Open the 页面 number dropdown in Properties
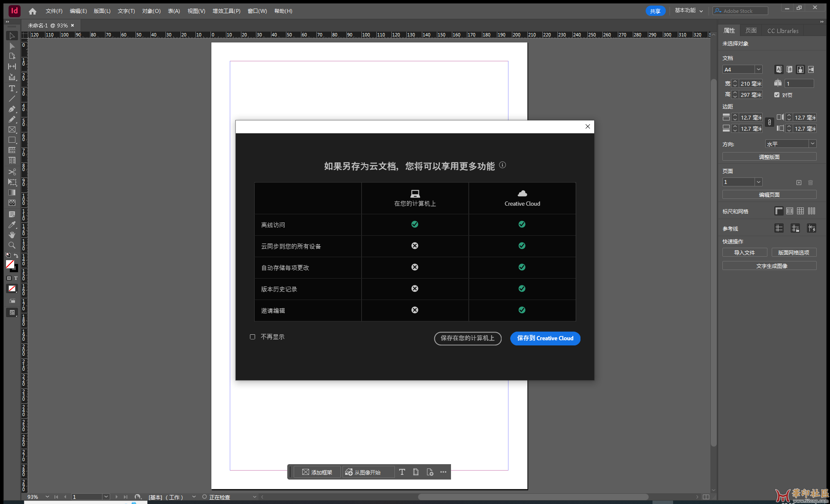Screen dimensions: 830x504 pyautogui.click(x=758, y=182)
